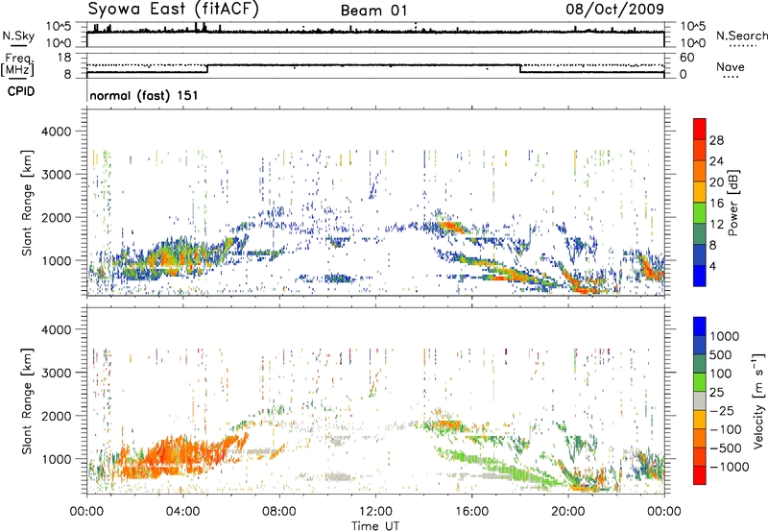Select the "18" frequency axis tick
Image resolution: width=768 pixels, height=532 pixels.
coord(63,58)
